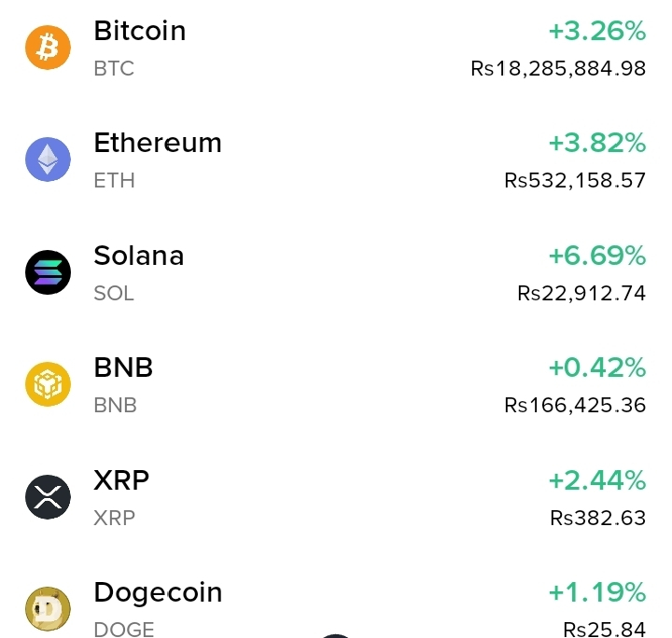
Task: Tap the black XRP logo icon
Action: [x=48, y=496]
